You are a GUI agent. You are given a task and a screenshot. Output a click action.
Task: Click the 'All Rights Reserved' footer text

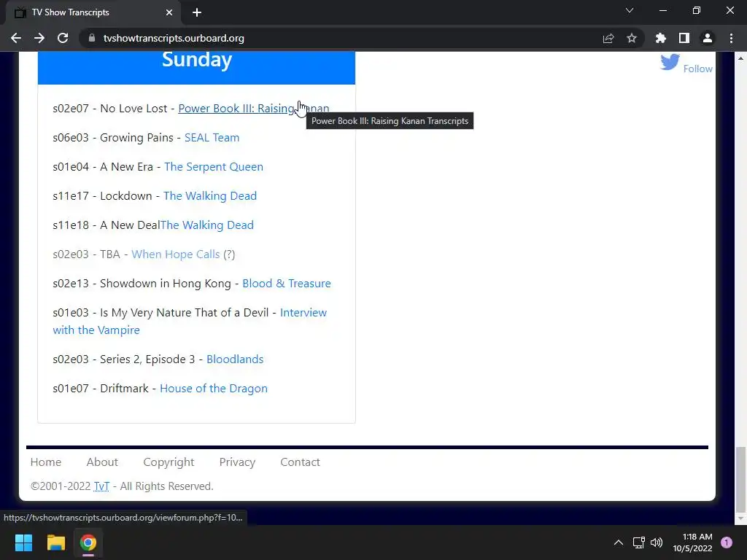tap(166, 486)
